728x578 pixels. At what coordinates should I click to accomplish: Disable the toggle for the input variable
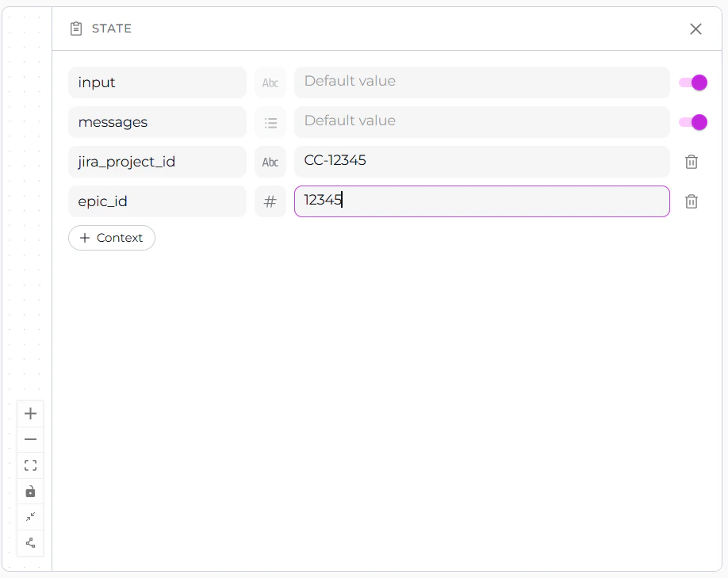692,82
